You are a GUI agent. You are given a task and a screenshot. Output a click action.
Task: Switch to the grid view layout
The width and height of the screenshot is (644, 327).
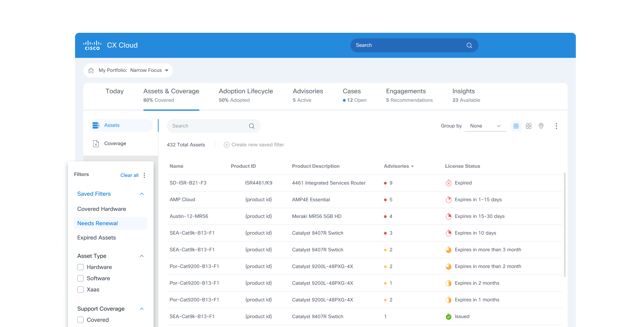(528, 126)
